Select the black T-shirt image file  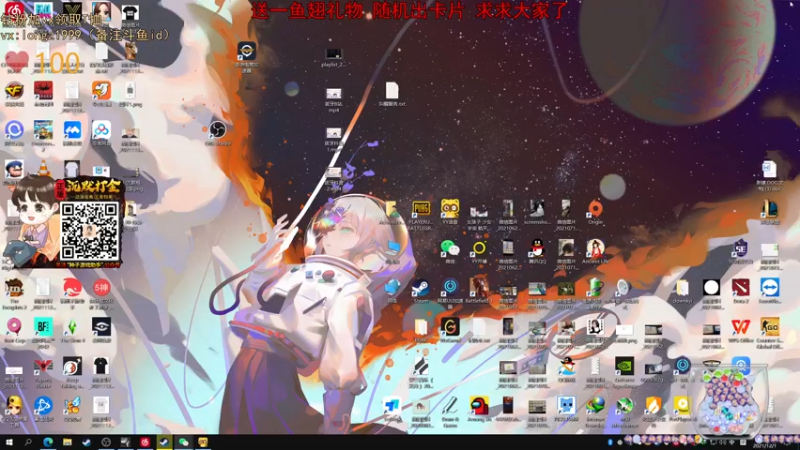102,366
